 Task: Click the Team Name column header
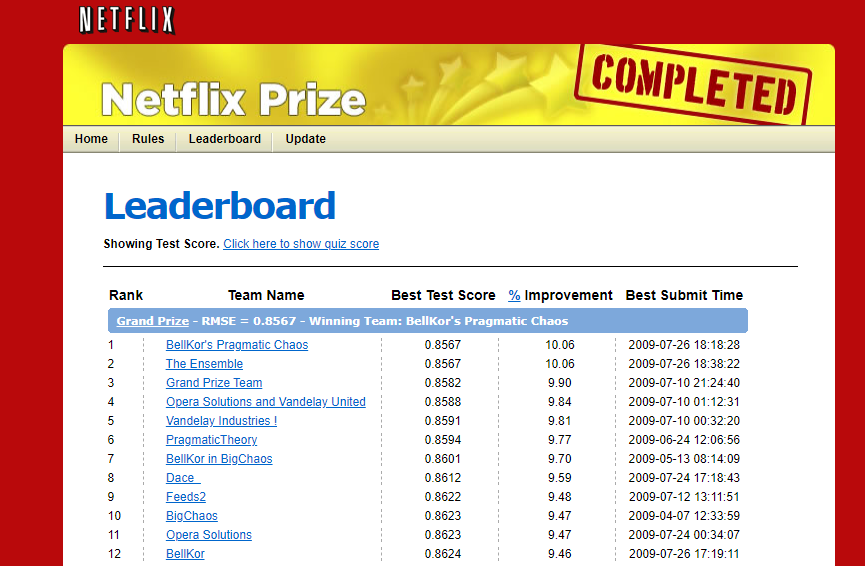tap(266, 295)
